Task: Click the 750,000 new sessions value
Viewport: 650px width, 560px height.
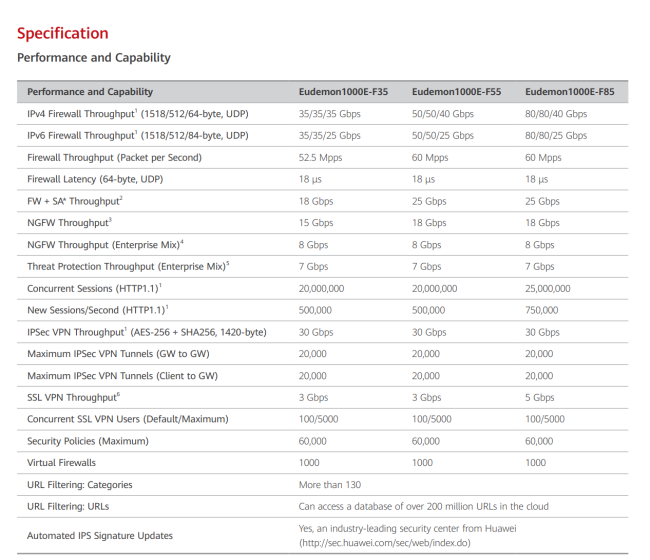Action: (543, 310)
